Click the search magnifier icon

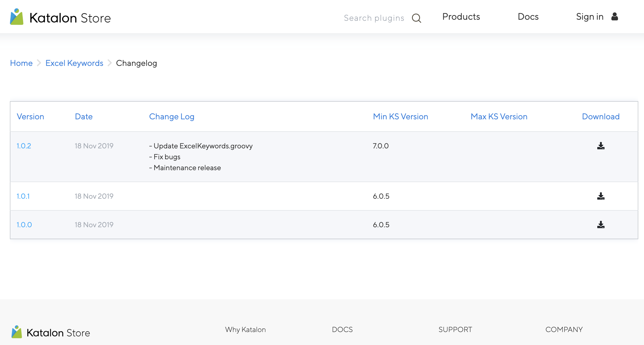coord(417,18)
